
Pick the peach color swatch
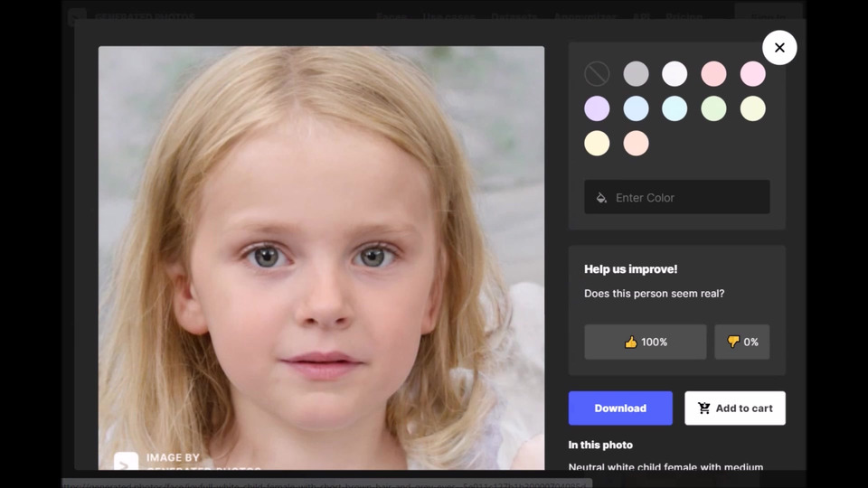click(x=636, y=144)
